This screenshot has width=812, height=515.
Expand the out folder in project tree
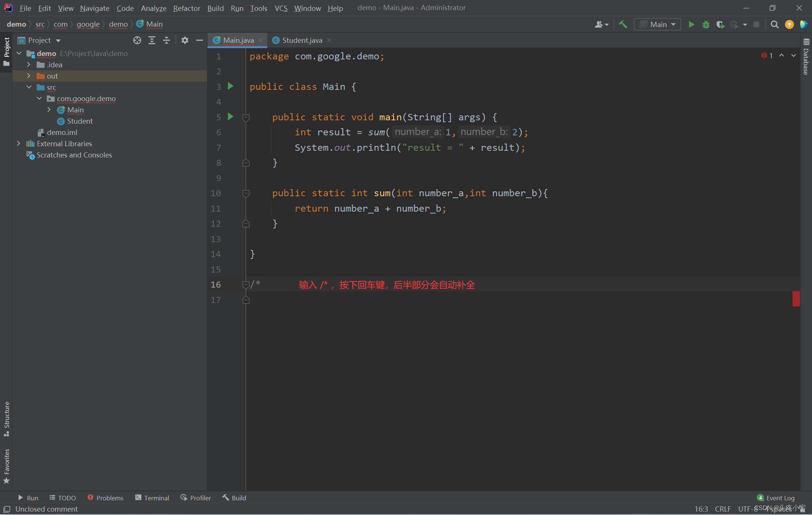click(x=29, y=76)
